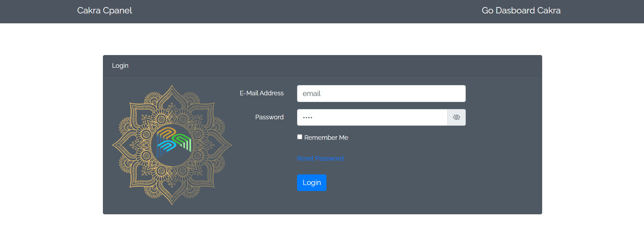Focus the Password input field
Image resolution: width=644 pixels, height=239 pixels.
[372, 117]
